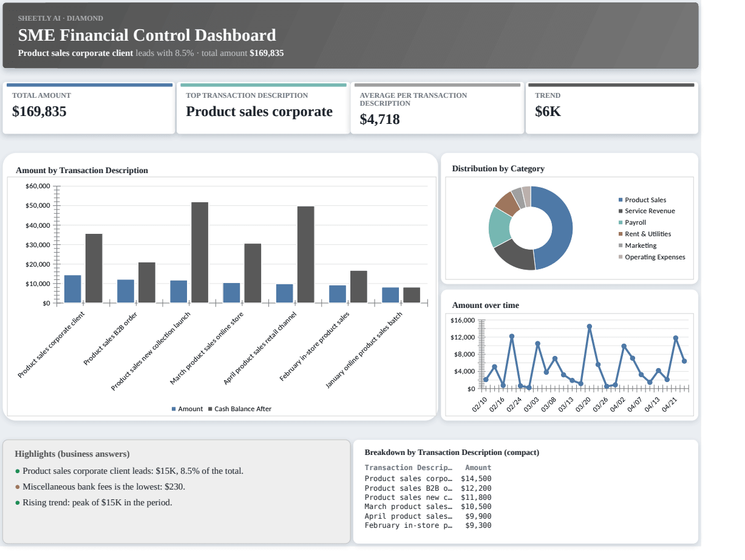This screenshot has width=745, height=560.
Task: Click the Product Sales legend color swatch
Action: [x=621, y=200]
